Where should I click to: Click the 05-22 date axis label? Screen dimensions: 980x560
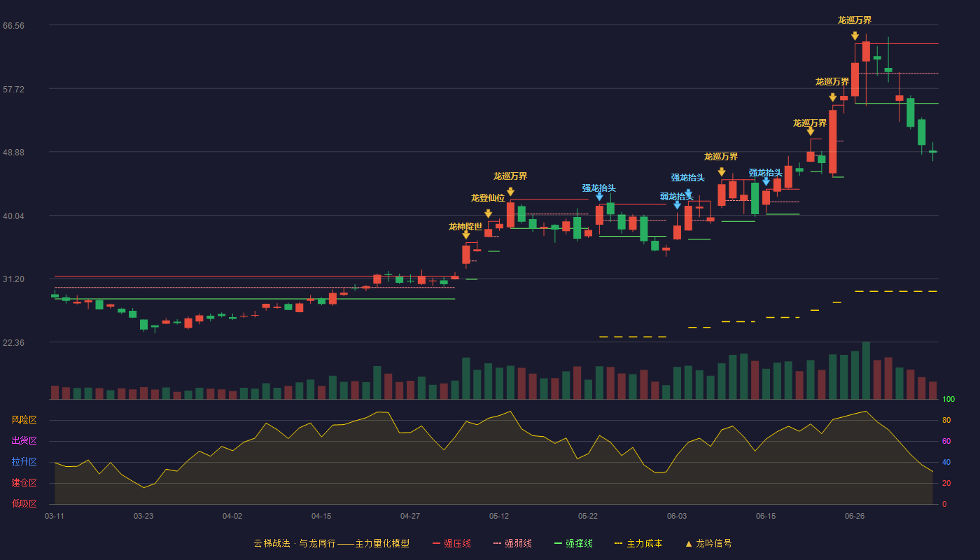pos(588,516)
